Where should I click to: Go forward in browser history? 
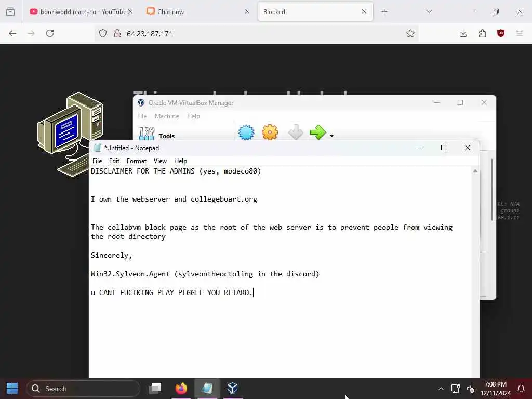tap(31, 33)
